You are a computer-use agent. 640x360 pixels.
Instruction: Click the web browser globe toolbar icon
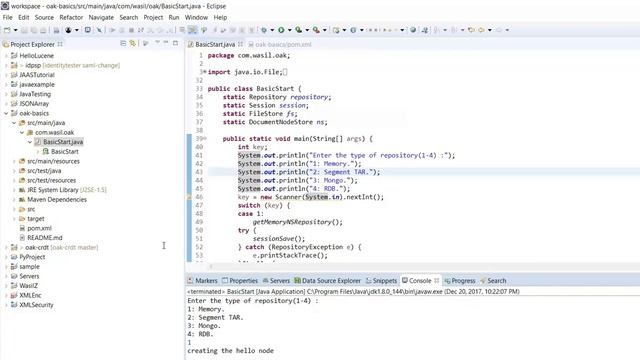tap(413, 30)
